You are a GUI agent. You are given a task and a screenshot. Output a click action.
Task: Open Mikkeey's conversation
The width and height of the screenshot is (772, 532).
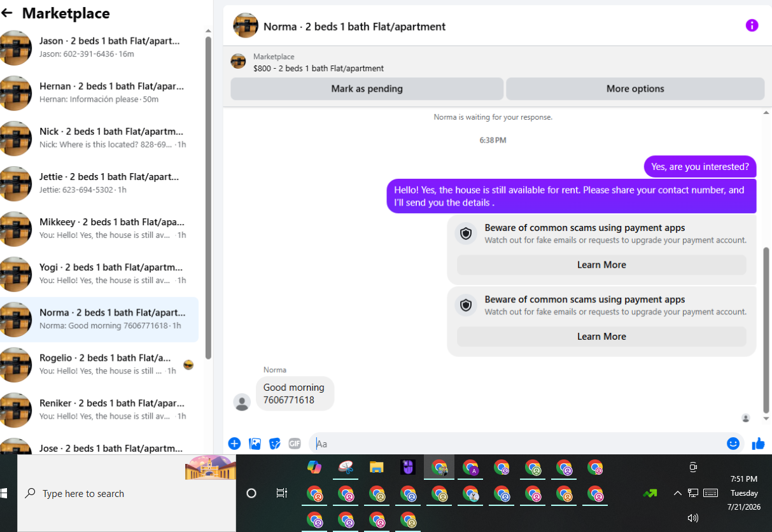[99, 228]
